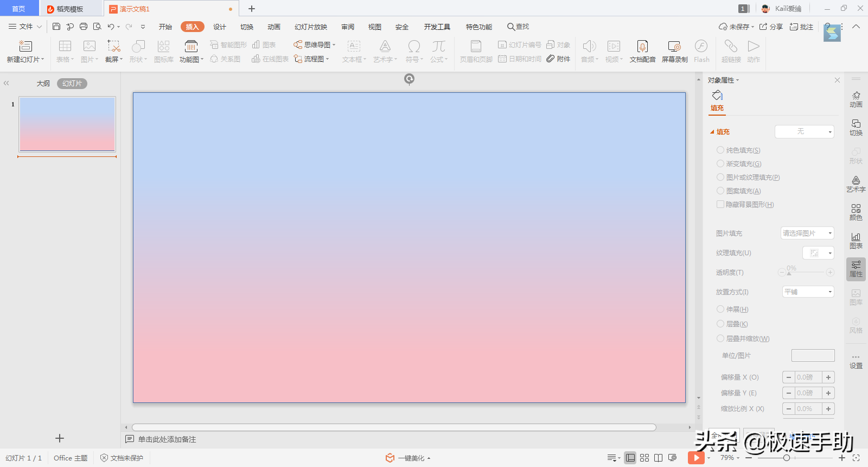The width and height of the screenshot is (868, 467).
Task: Select the 纯色填充 radio option
Action: click(720, 150)
